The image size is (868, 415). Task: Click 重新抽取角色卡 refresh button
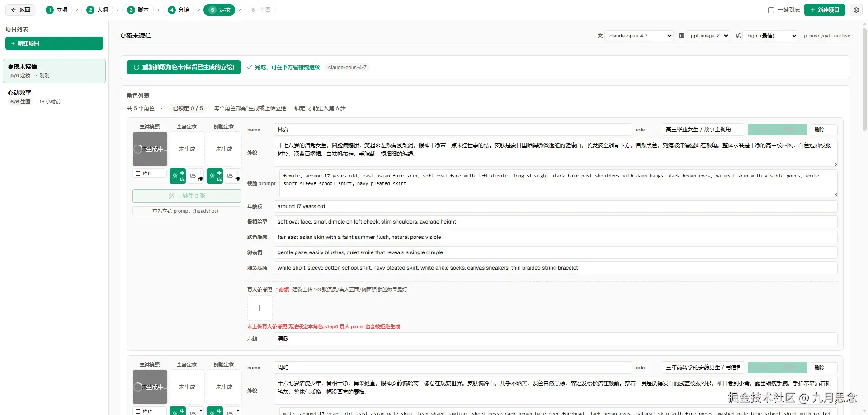[184, 67]
